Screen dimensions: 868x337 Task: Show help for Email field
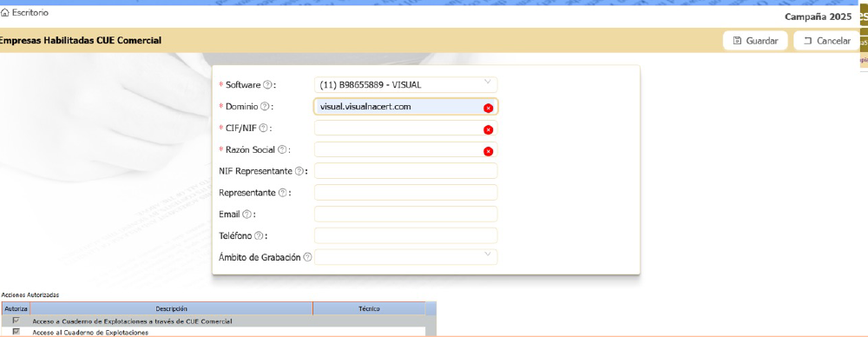pyautogui.click(x=247, y=215)
